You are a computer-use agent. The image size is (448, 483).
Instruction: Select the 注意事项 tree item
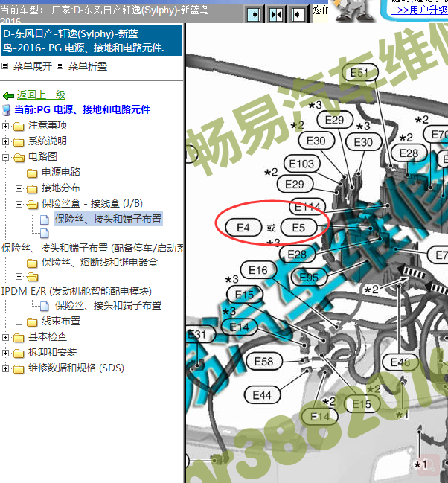pyautogui.click(x=48, y=125)
